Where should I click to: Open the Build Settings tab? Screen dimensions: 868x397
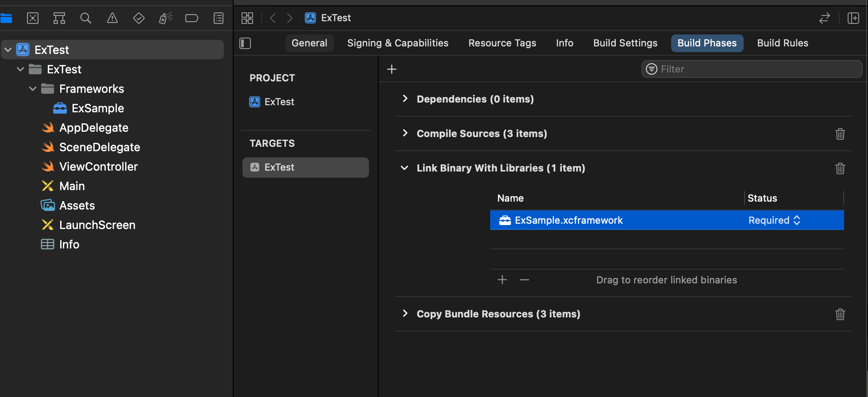point(625,43)
